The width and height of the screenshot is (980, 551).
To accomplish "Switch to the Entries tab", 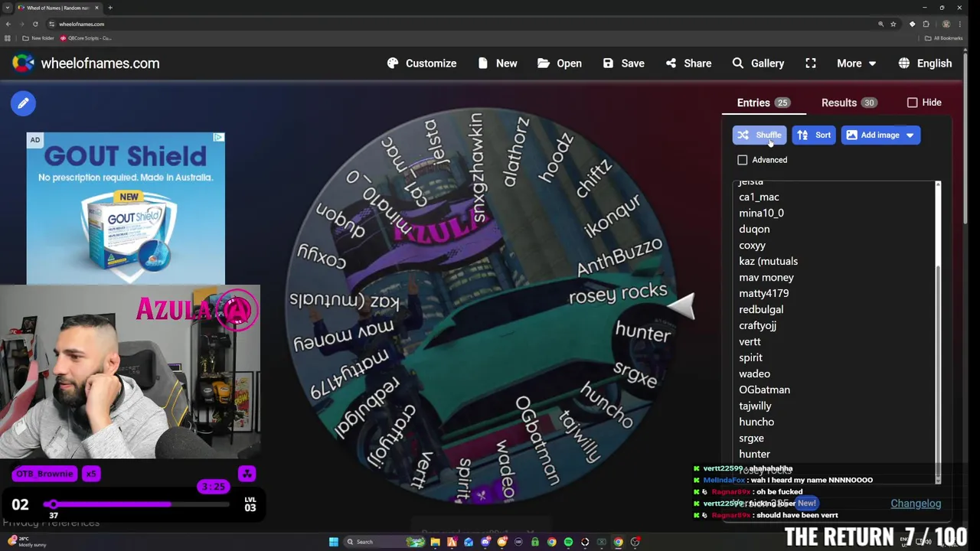I will coord(763,103).
